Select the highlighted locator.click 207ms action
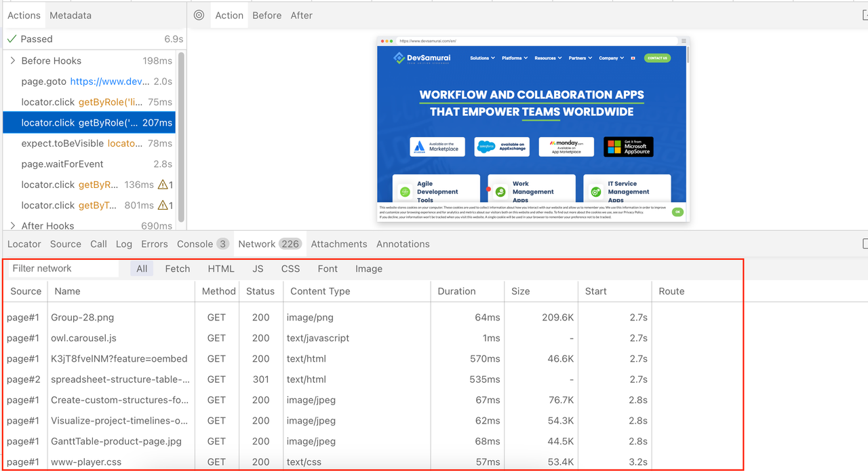The image size is (868, 471). [x=90, y=123]
